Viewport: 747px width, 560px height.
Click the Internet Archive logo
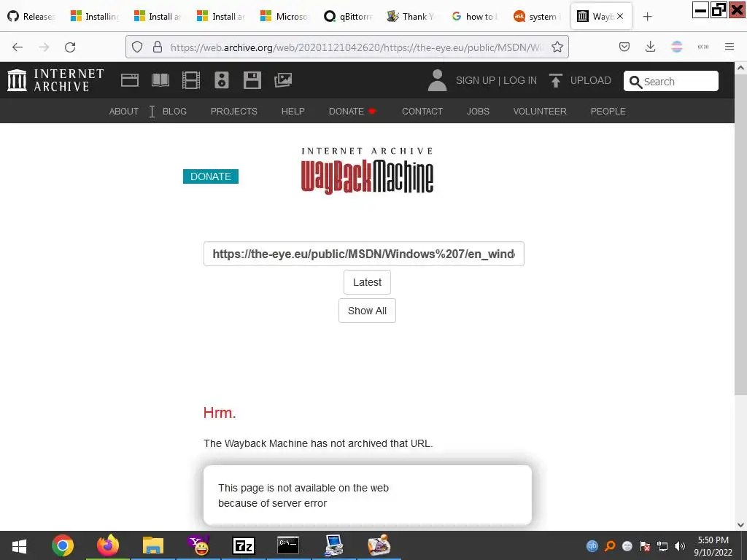tap(55, 80)
